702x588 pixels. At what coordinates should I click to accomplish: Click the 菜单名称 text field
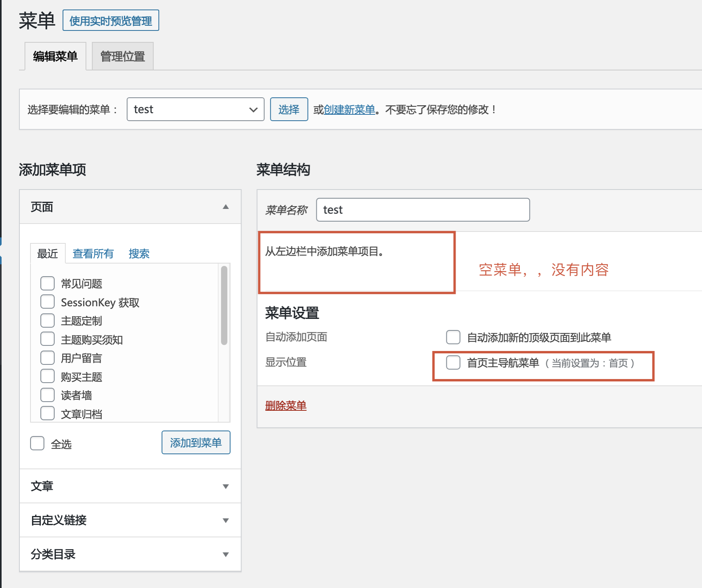(422, 210)
